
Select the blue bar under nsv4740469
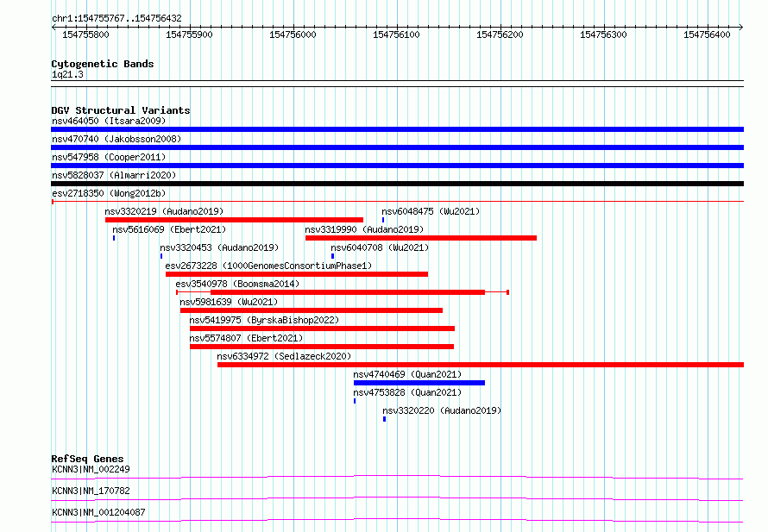pyautogui.click(x=419, y=383)
